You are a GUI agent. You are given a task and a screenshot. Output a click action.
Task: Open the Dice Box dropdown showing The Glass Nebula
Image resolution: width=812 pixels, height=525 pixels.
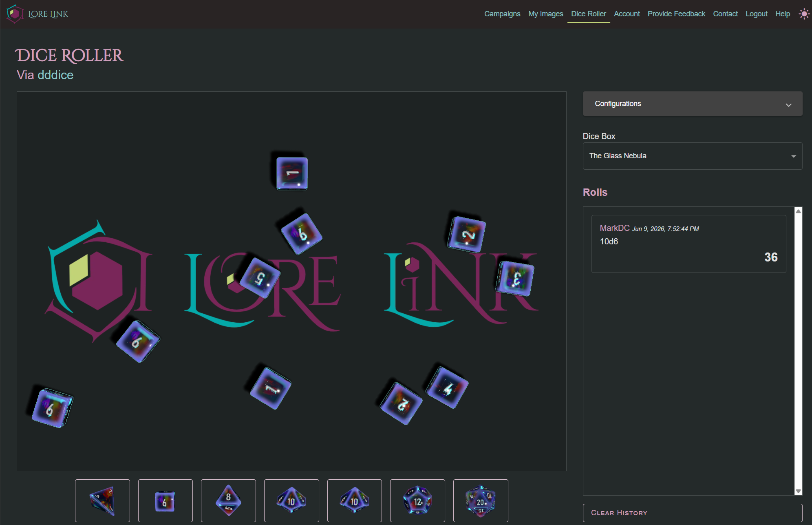(x=693, y=156)
